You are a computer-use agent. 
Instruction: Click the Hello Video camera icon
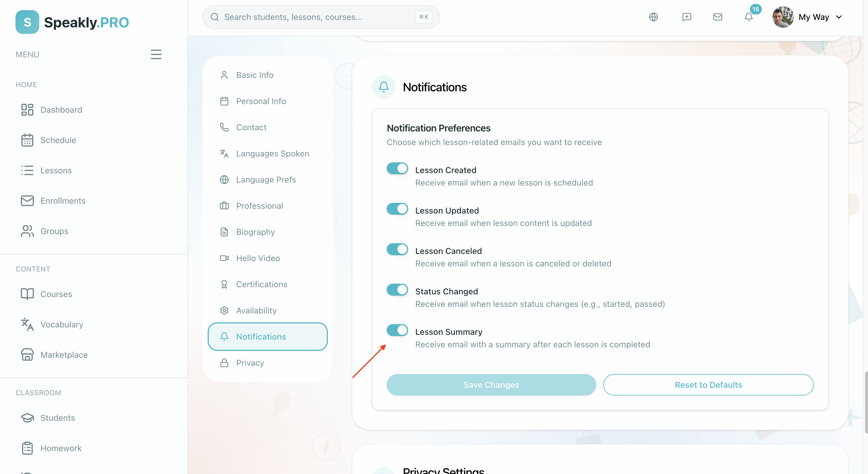click(x=224, y=258)
